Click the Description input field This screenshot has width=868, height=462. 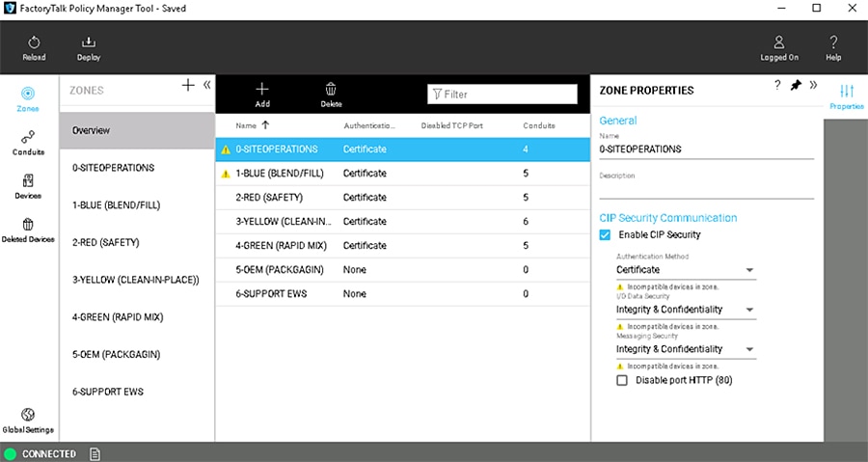pos(706,189)
